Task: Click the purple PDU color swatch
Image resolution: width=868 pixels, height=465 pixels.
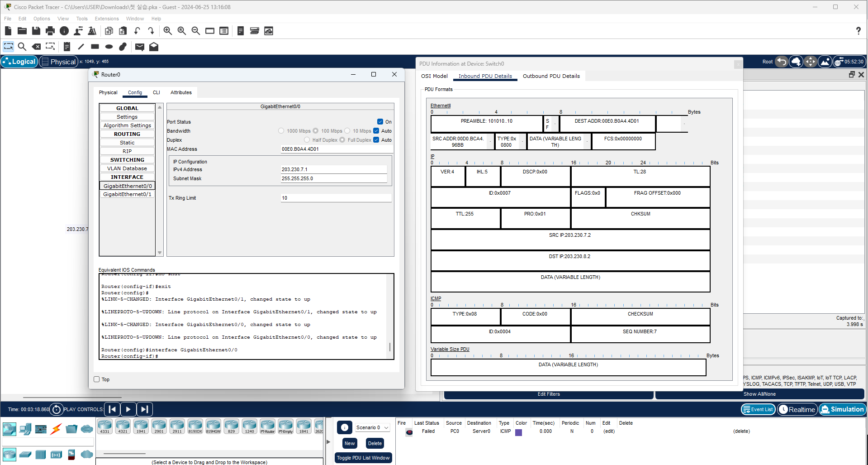Action: tap(519, 432)
